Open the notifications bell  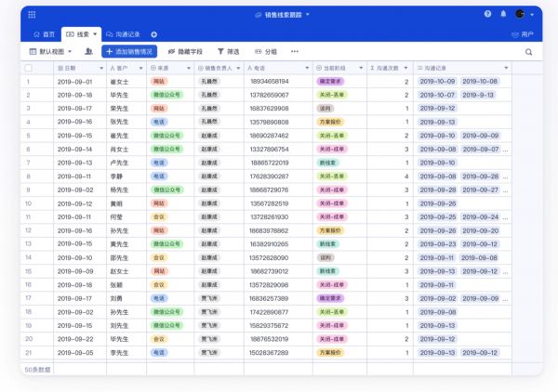tap(503, 15)
